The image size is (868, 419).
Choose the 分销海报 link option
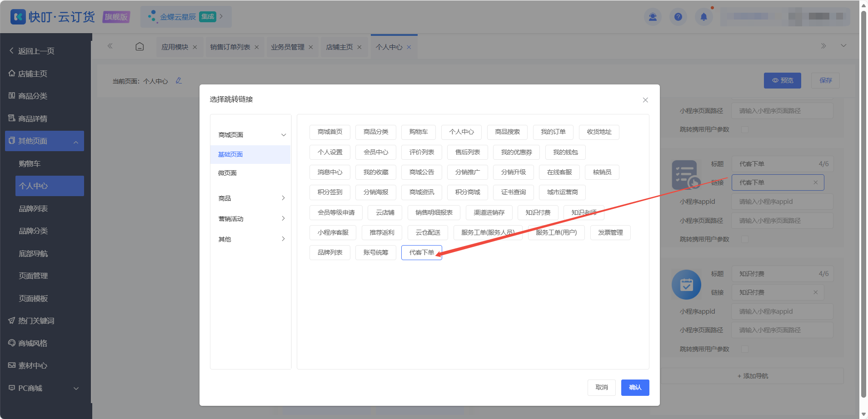[376, 192]
